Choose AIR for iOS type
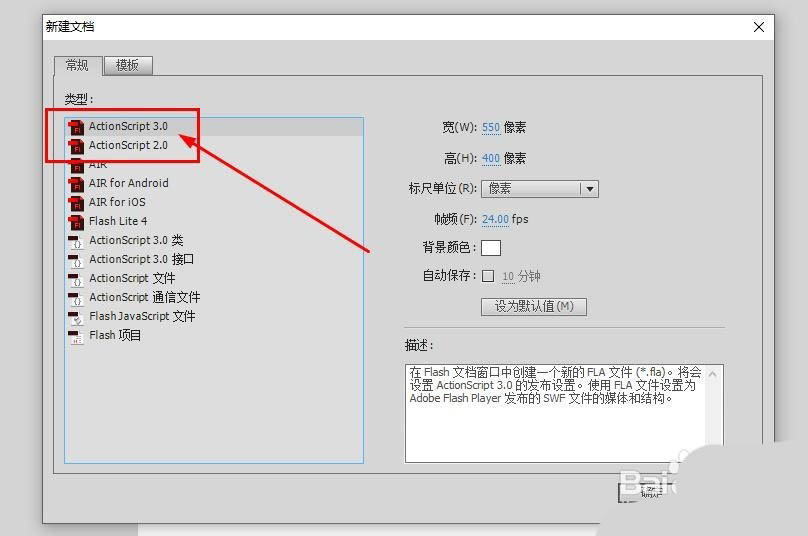808x536 pixels. 214,203
